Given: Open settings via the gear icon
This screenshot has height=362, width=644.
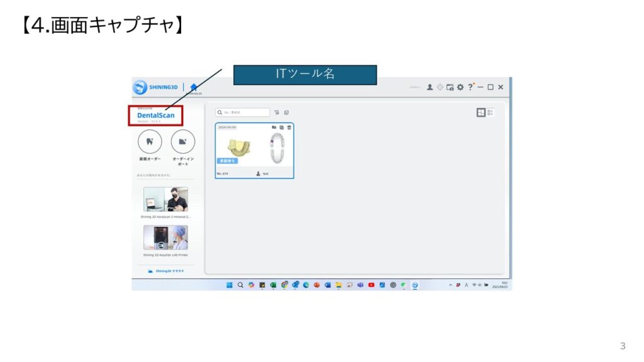Looking at the screenshot, I should coord(460,87).
